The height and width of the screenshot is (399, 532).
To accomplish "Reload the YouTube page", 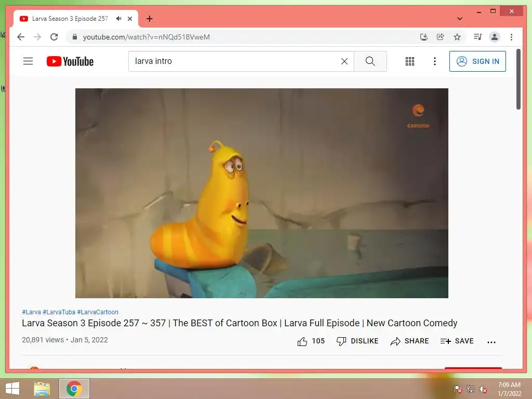I will tap(54, 37).
